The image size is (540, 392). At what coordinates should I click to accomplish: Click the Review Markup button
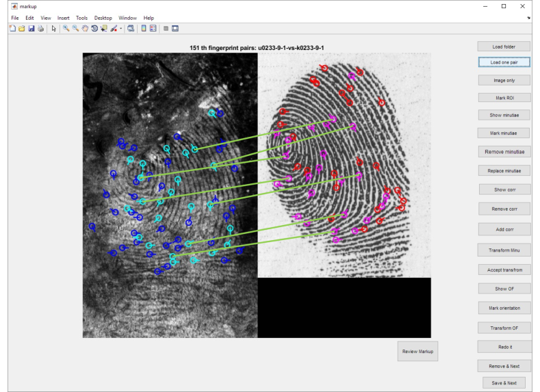point(418,351)
